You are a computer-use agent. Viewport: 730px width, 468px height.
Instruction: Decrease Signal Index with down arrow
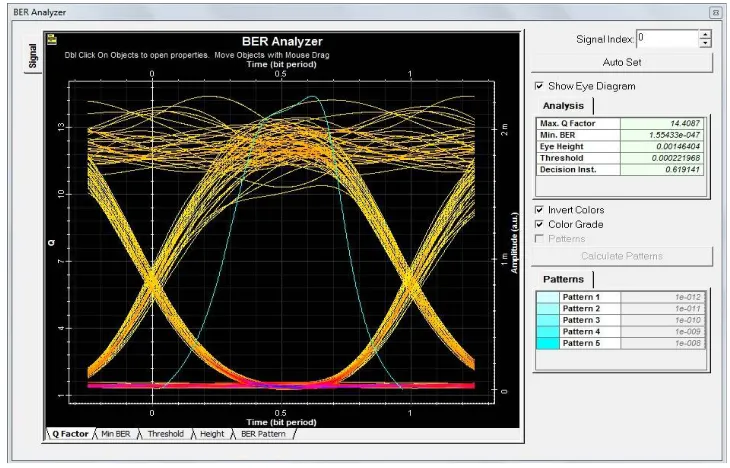(705, 43)
